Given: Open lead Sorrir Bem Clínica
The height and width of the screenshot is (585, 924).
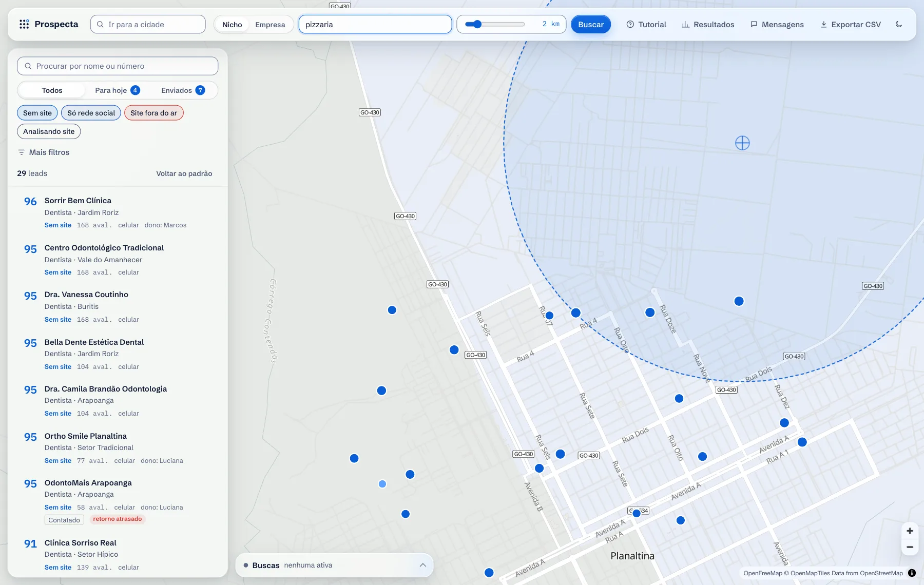Looking at the screenshot, I should pos(118,212).
